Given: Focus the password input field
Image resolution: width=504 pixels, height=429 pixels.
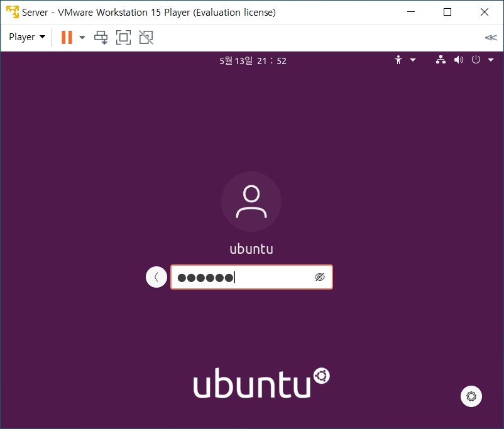Looking at the screenshot, I should tap(251, 277).
